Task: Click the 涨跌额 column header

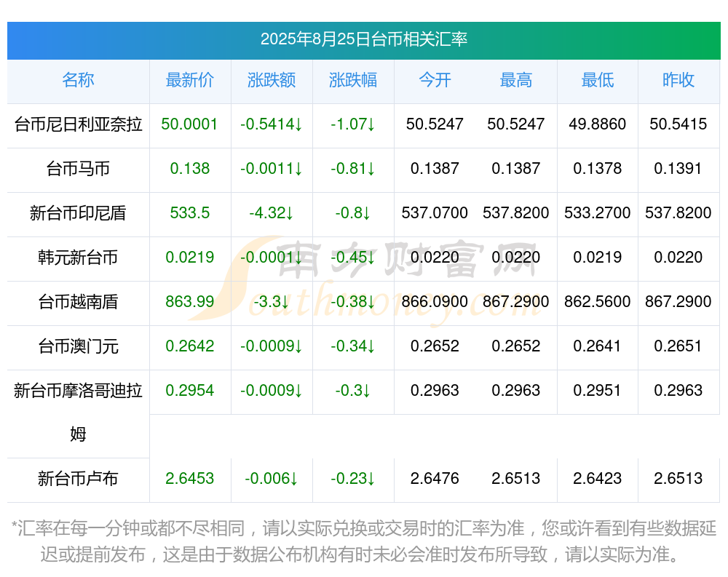Action: pyautogui.click(x=271, y=80)
